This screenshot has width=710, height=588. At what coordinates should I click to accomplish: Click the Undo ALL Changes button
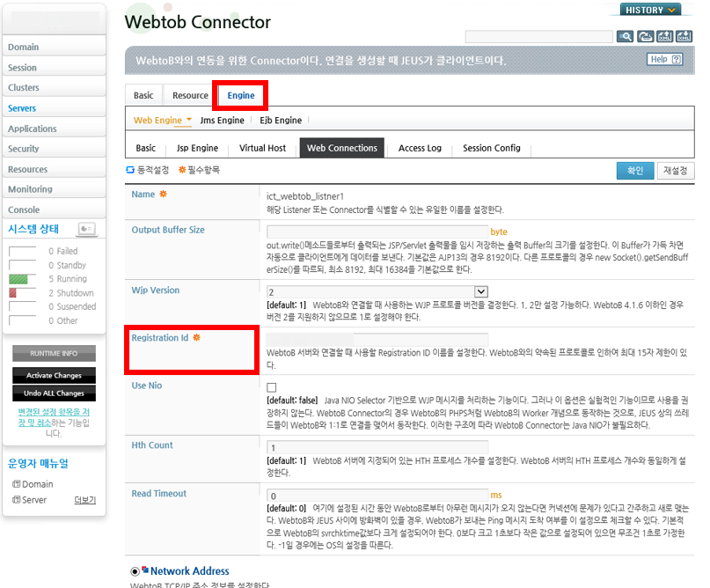54,393
